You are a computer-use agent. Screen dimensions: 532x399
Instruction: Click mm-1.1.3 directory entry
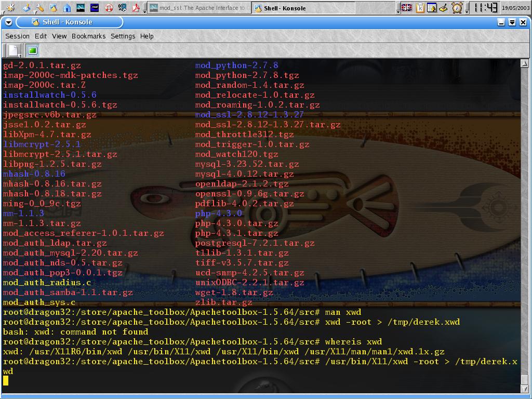coord(23,214)
